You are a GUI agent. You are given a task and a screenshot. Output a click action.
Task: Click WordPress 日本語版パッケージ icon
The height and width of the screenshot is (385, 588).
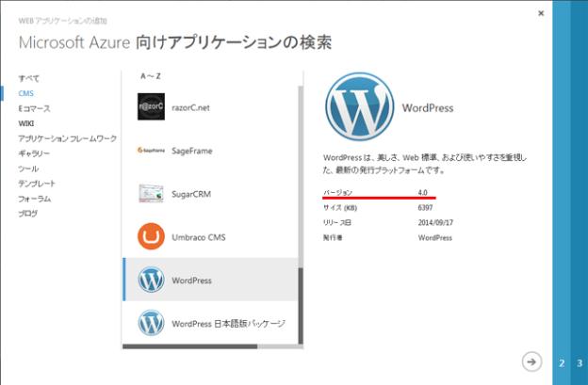coord(151,323)
